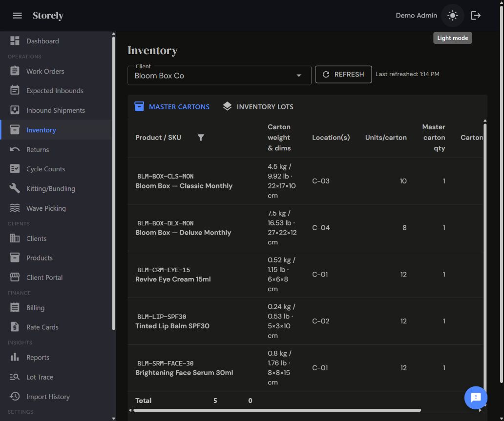Click the Last refreshed 1:14 PM text

(x=407, y=74)
